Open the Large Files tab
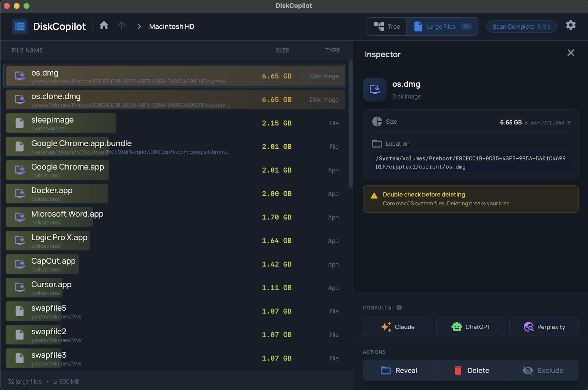This screenshot has height=390, width=588. click(441, 26)
